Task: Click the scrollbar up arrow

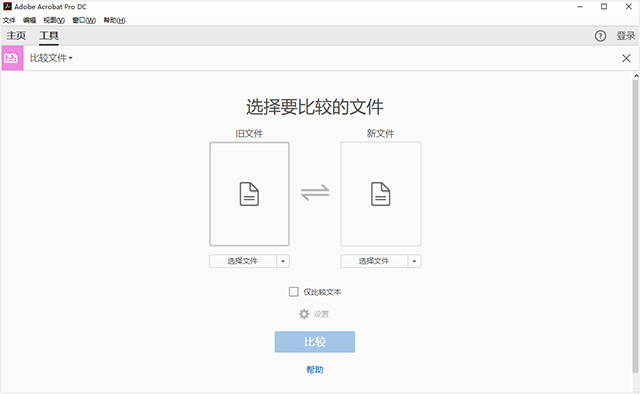Action: (636, 76)
